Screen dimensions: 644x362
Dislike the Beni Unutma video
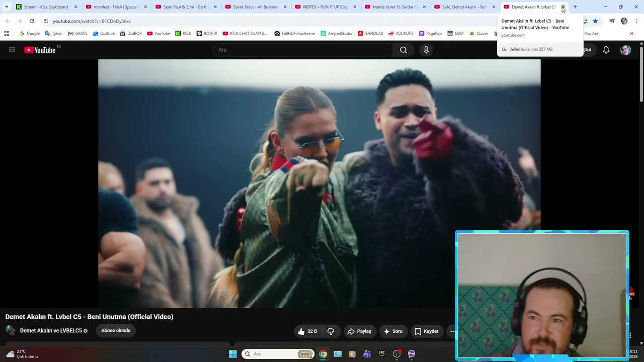pyautogui.click(x=331, y=331)
